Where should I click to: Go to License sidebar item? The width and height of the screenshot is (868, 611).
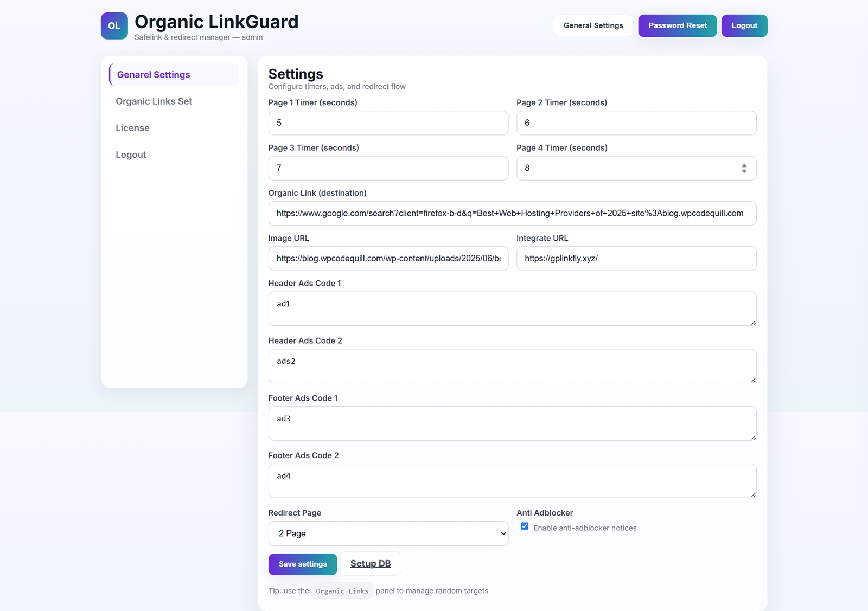(x=132, y=128)
